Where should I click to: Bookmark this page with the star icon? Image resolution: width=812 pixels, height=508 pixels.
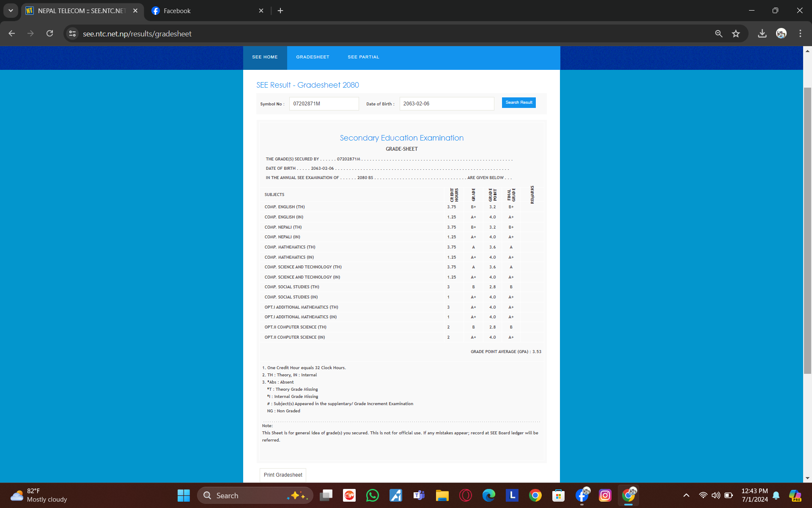tap(736, 33)
